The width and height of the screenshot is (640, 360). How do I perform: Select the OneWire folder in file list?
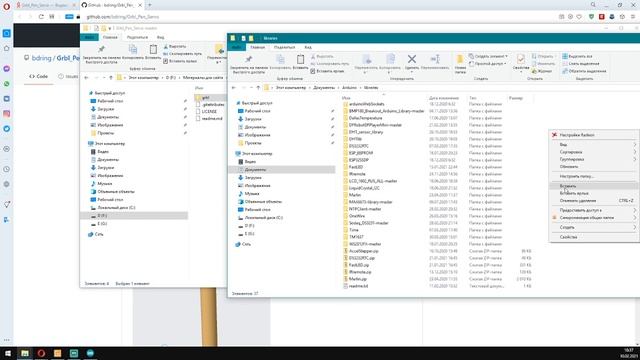(x=354, y=216)
